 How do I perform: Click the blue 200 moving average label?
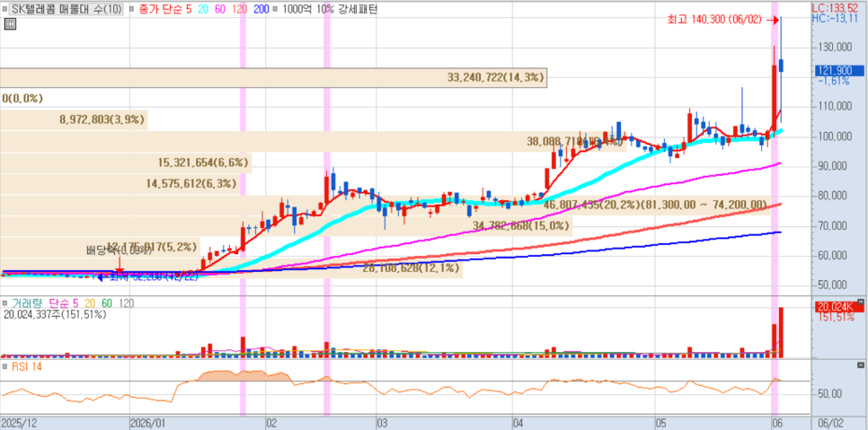click(261, 9)
